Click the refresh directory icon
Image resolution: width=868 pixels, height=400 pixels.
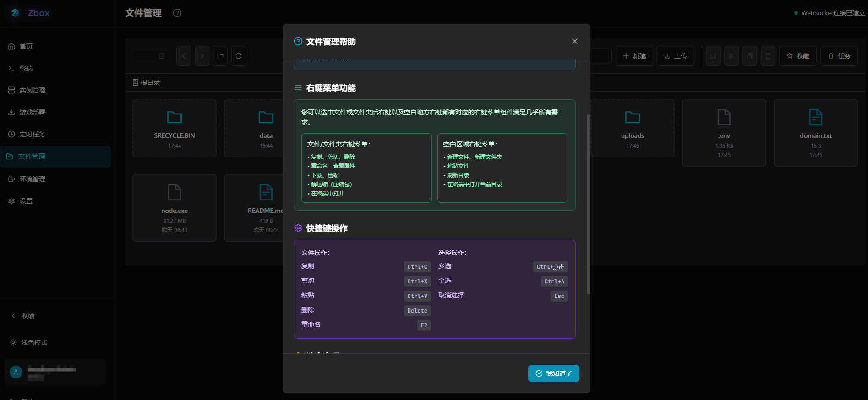[239, 56]
